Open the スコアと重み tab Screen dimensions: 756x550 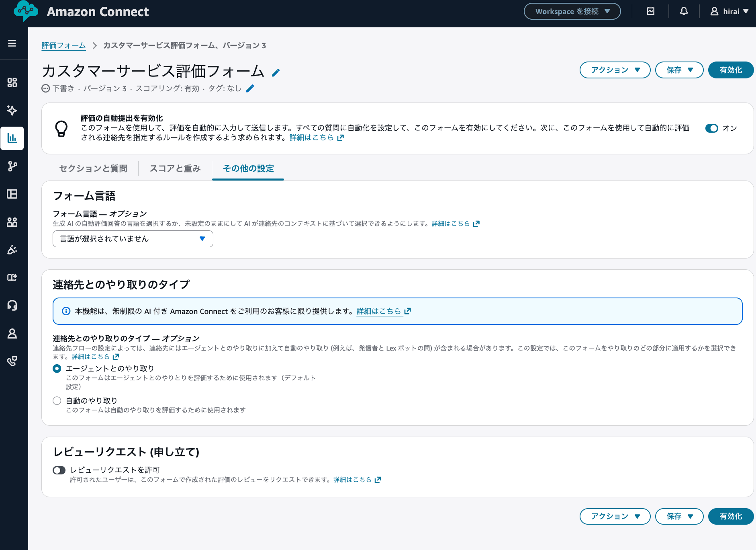pos(175,168)
